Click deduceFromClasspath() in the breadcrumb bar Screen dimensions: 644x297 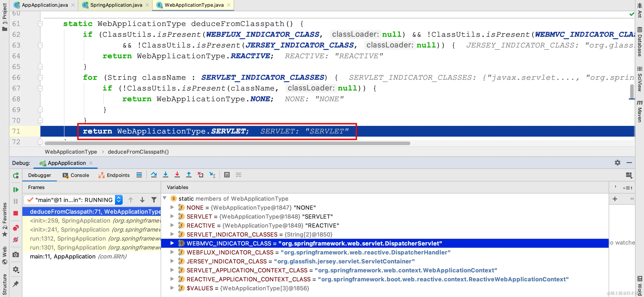[138, 152]
